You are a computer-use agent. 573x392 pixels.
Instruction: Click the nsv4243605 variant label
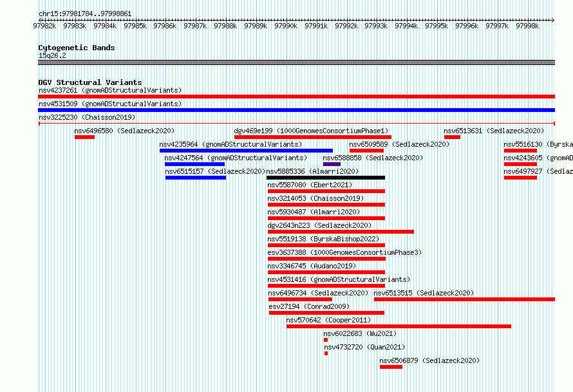[x=538, y=158]
